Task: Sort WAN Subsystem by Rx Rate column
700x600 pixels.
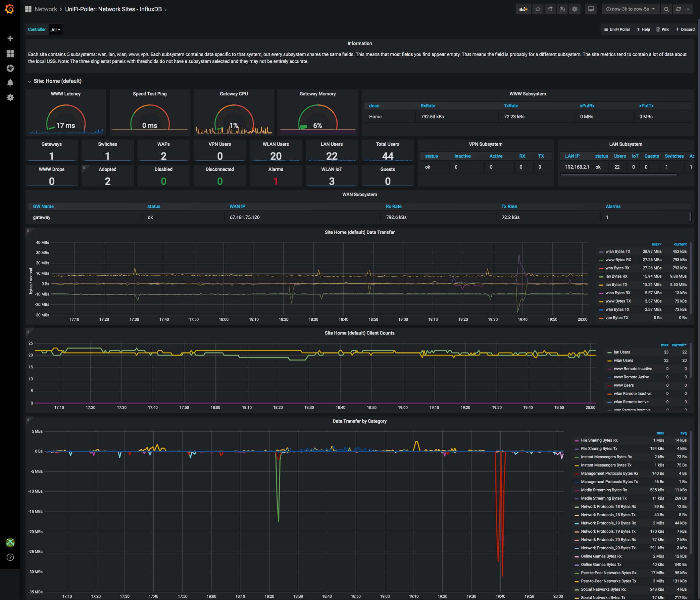Action: 394,206
